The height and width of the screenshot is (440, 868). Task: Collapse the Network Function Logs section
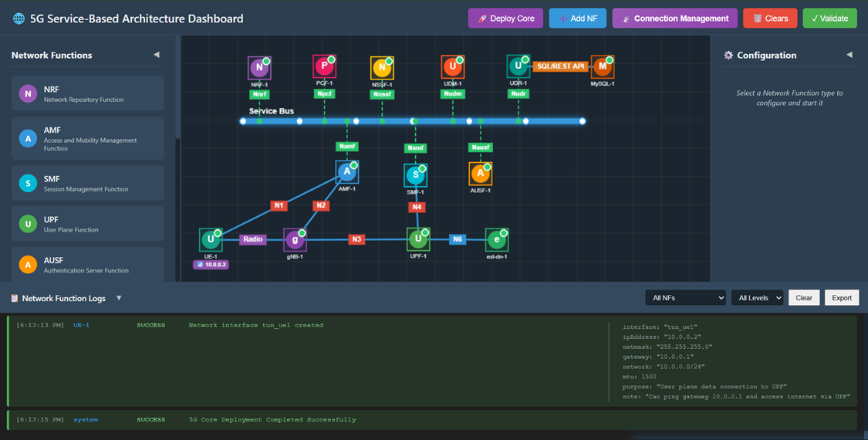point(119,298)
